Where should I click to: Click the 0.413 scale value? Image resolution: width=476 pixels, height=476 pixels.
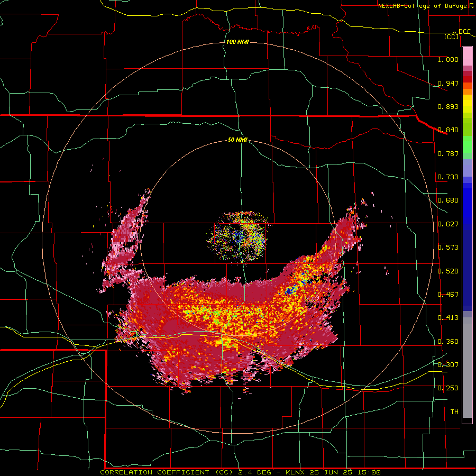[448, 318]
